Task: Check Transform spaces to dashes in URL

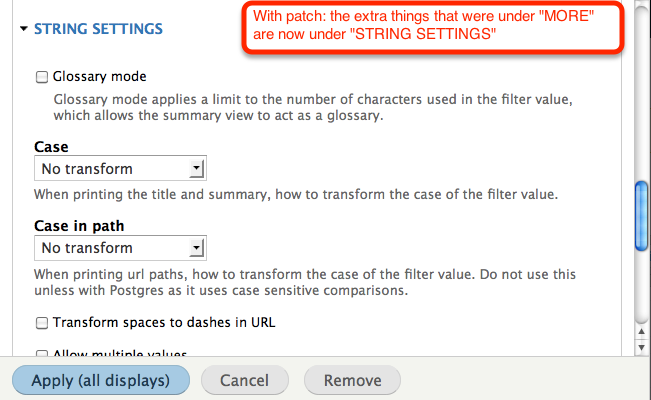Action: pos(42,323)
